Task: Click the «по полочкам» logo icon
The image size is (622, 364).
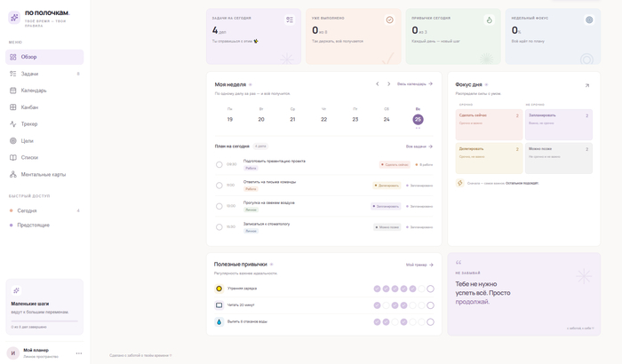Action: [x=14, y=18]
